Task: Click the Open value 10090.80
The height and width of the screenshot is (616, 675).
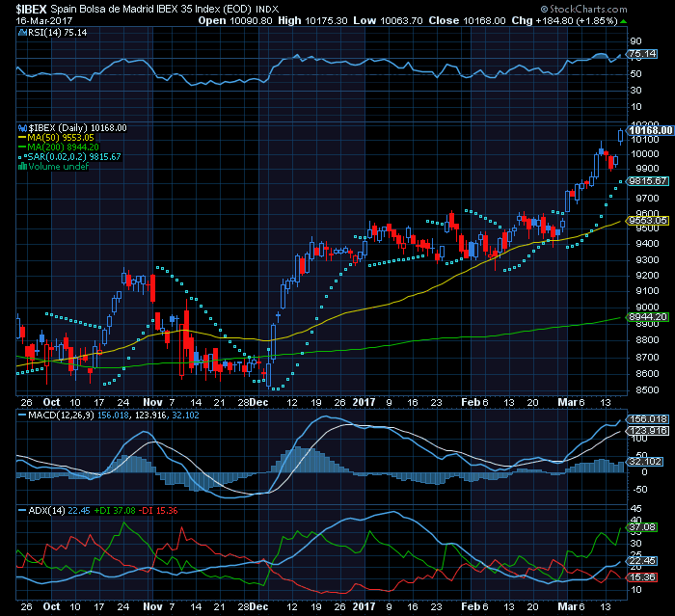Action: click(x=251, y=20)
